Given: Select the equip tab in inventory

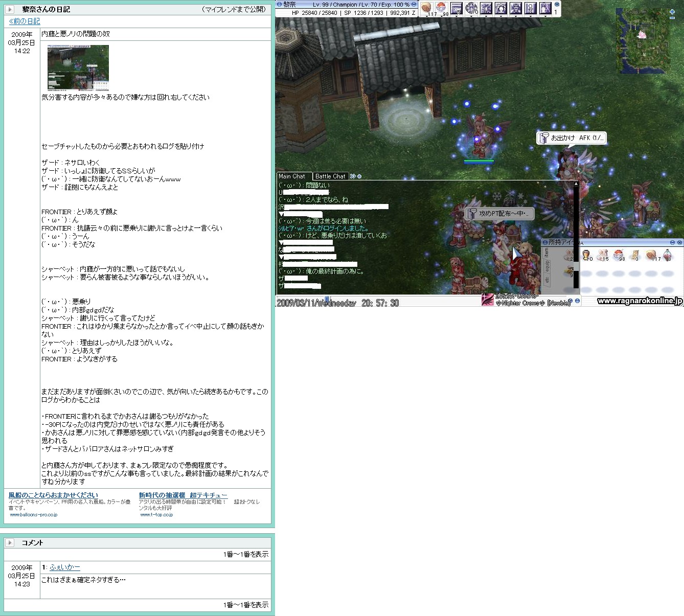Looking at the screenshot, I should 546,265.
